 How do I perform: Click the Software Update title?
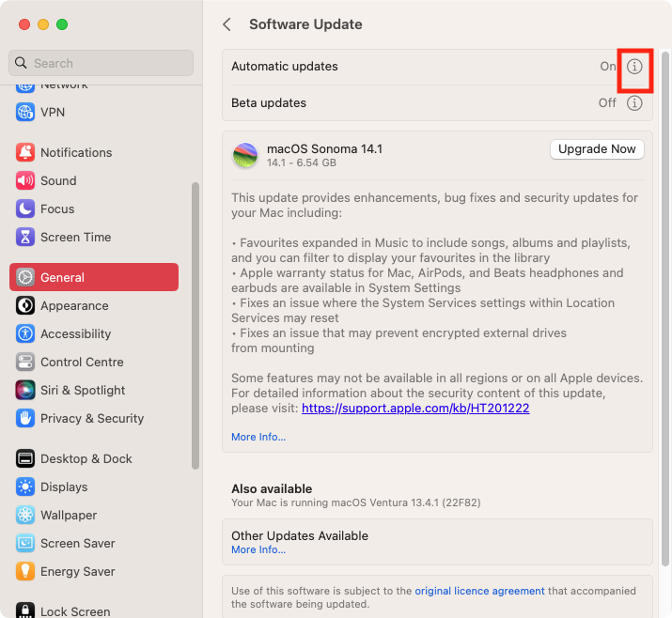[305, 24]
